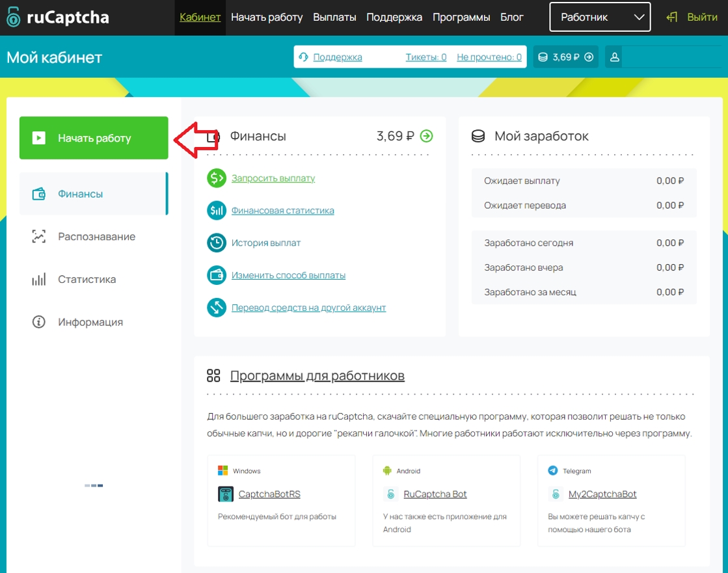Open Поддержка in the top menu
This screenshot has width=728, height=573.
395,17
